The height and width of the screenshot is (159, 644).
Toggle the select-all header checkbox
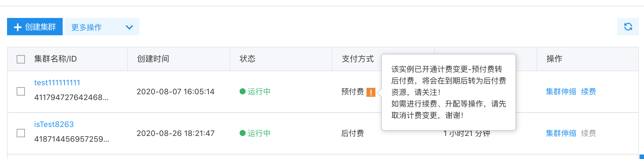pyautogui.click(x=21, y=59)
